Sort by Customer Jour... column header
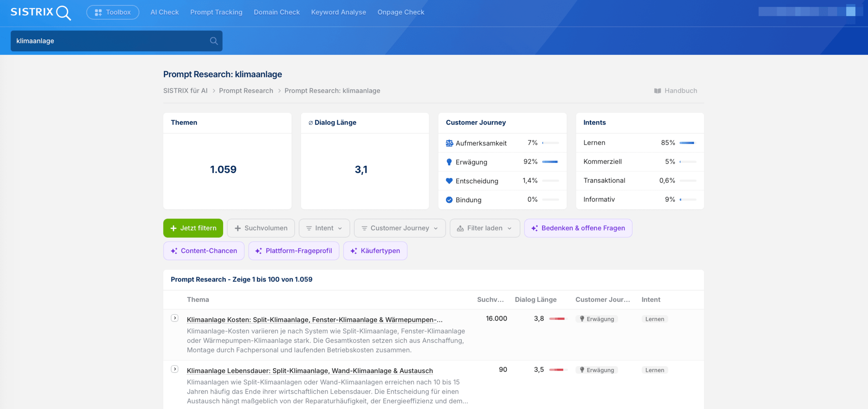This screenshot has height=409, width=868. 603,300
